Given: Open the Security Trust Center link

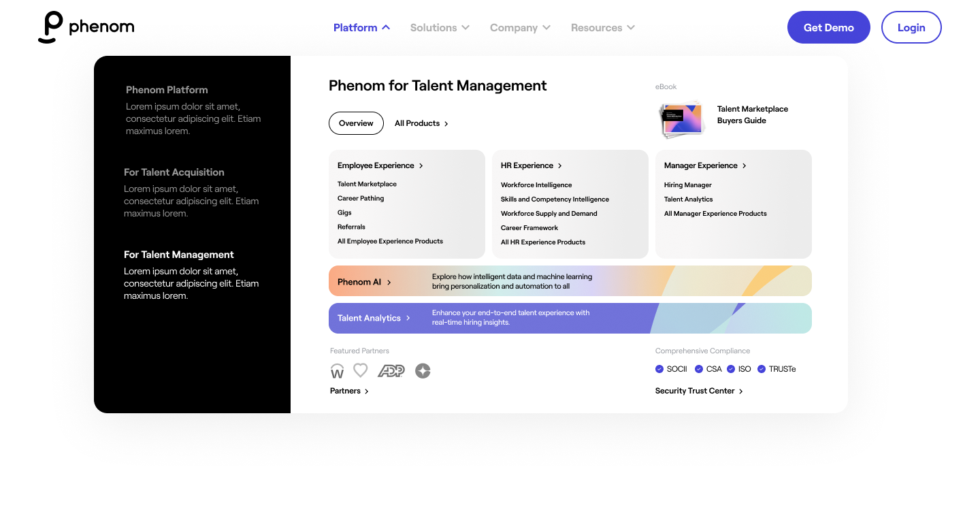Looking at the screenshot, I should (699, 391).
